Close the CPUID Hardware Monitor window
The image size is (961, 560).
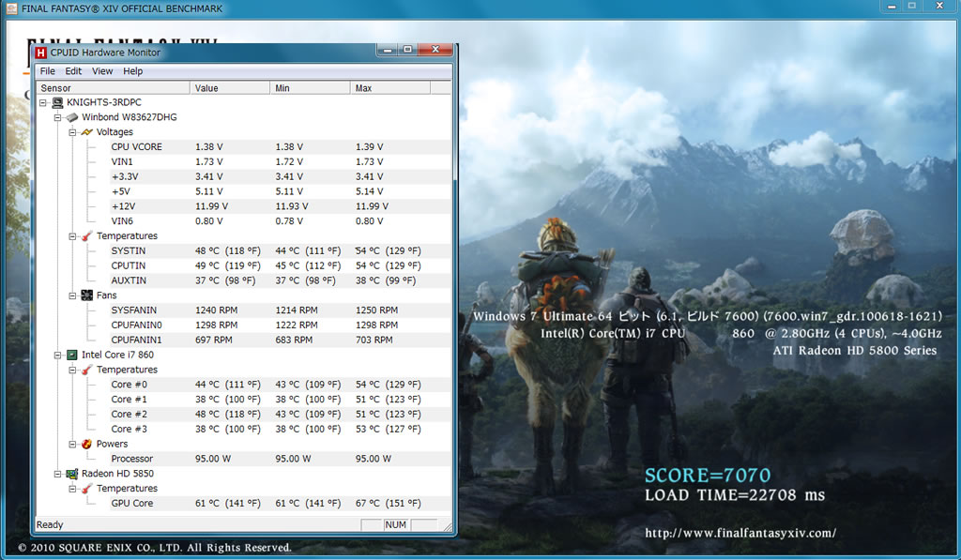(x=435, y=51)
